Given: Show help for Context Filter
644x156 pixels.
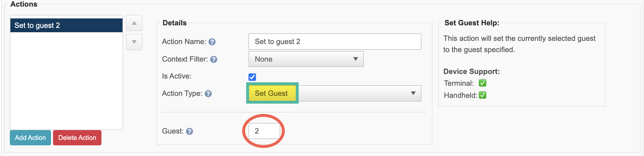Looking at the screenshot, I should (x=214, y=60).
